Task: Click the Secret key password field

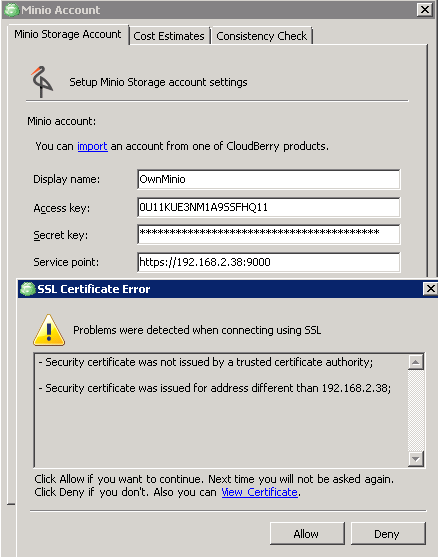Action: (x=269, y=234)
